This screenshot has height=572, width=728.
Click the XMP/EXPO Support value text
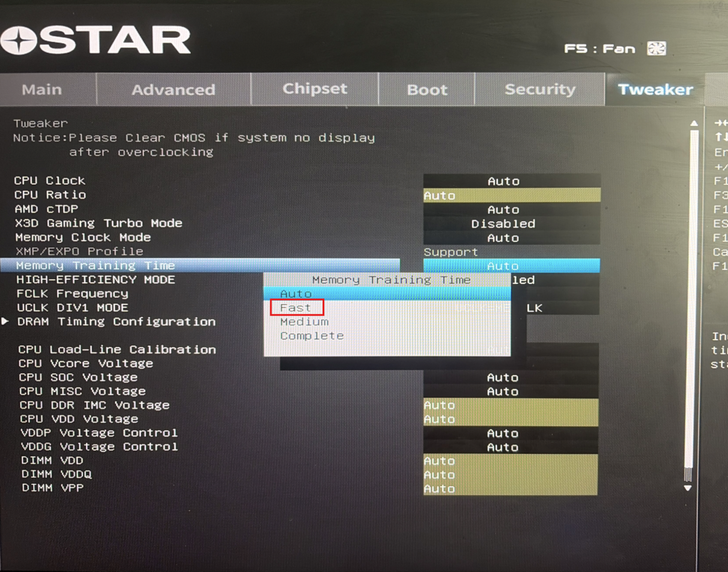pyautogui.click(x=450, y=252)
